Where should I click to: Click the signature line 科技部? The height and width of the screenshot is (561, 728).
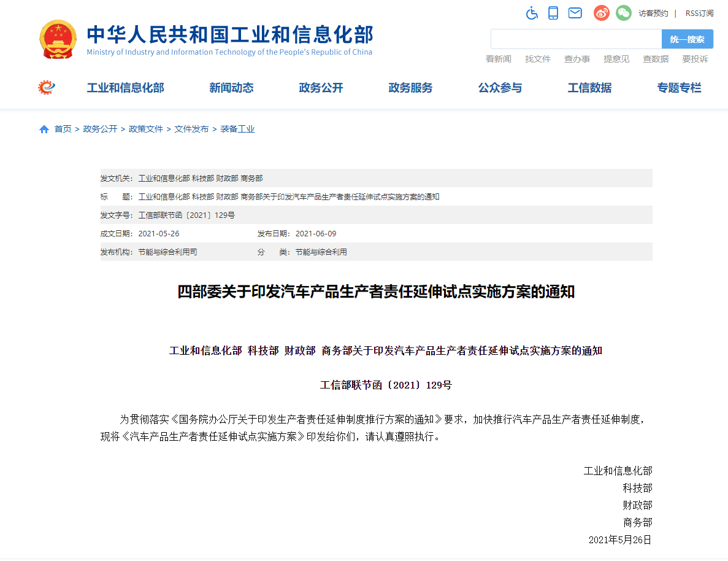(x=637, y=488)
